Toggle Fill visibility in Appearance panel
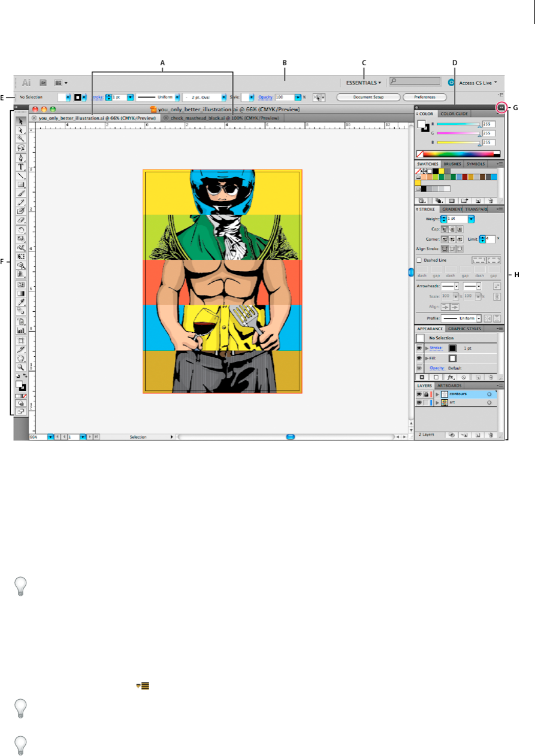The width and height of the screenshot is (535, 756). (x=419, y=358)
